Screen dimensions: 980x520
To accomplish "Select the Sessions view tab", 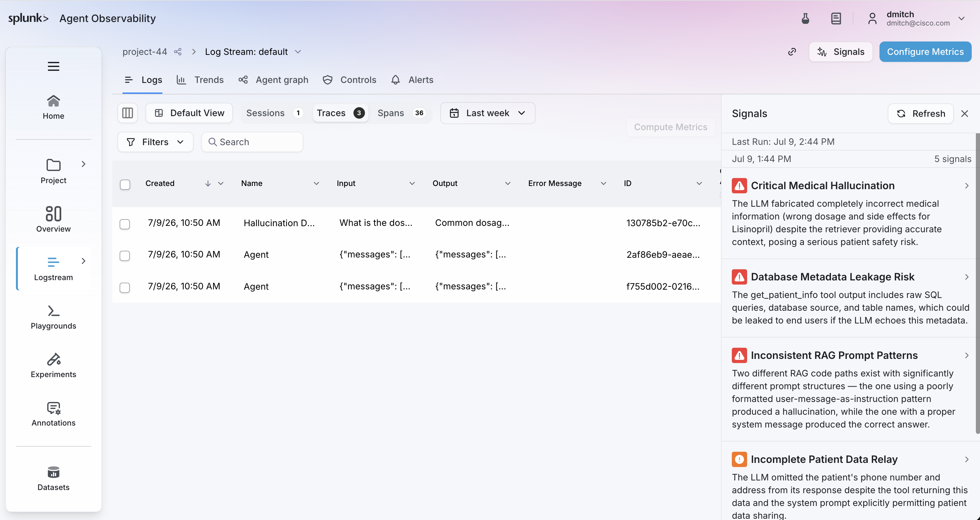I will click(274, 113).
